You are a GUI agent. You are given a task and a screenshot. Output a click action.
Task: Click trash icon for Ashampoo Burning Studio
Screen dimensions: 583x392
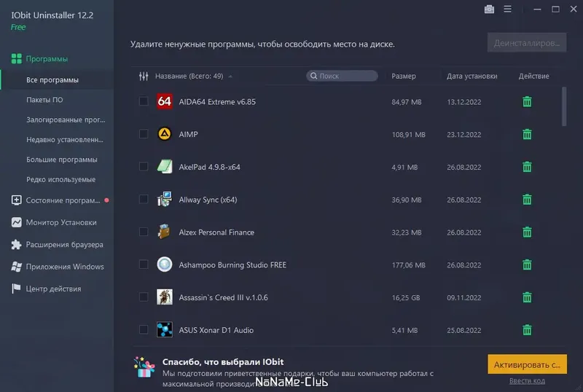pyautogui.click(x=527, y=264)
